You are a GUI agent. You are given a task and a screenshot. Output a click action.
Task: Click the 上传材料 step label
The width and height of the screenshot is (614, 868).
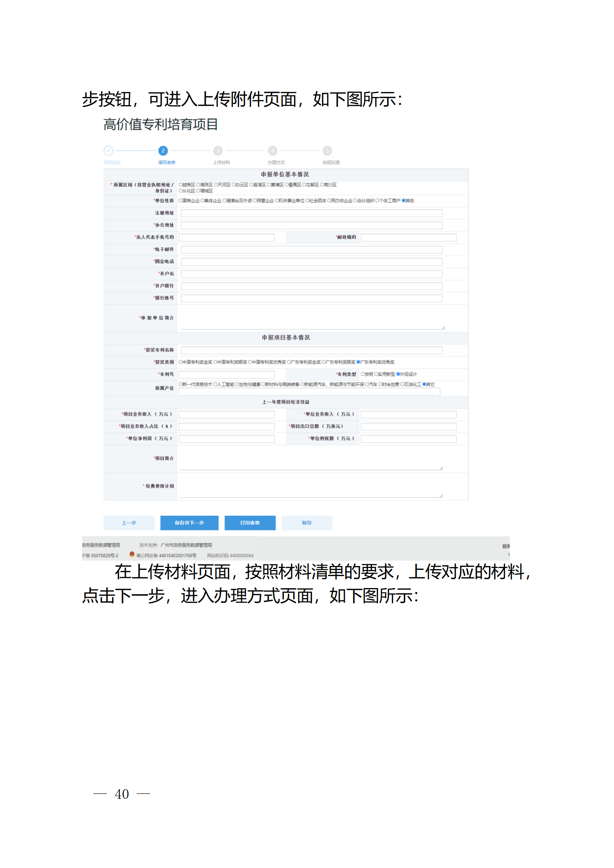[221, 162]
